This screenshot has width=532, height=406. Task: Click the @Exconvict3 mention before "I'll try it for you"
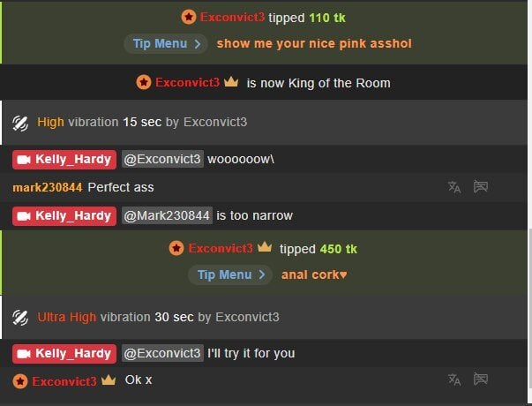pyautogui.click(x=162, y=353)
